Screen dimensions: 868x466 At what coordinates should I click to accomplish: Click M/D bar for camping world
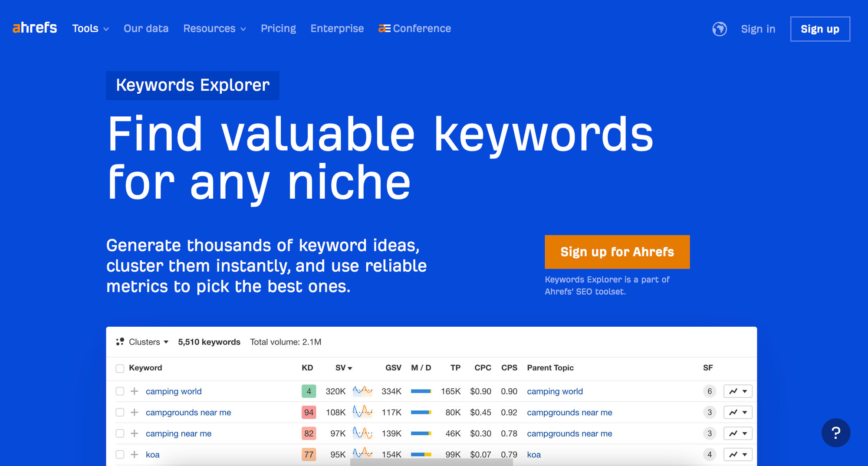[x=421, y=391]
